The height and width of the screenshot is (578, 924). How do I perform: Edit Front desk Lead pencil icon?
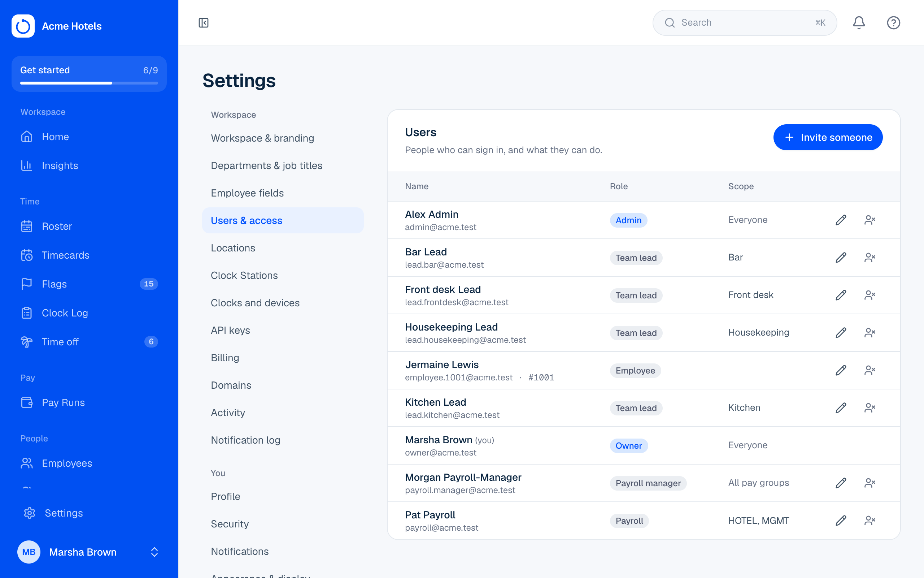pos(841,295)
